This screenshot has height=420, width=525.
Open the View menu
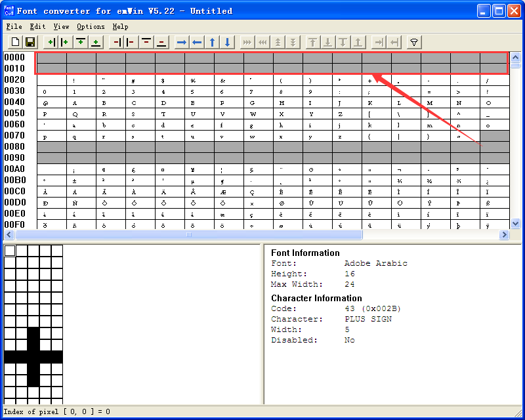coord(61,26)
